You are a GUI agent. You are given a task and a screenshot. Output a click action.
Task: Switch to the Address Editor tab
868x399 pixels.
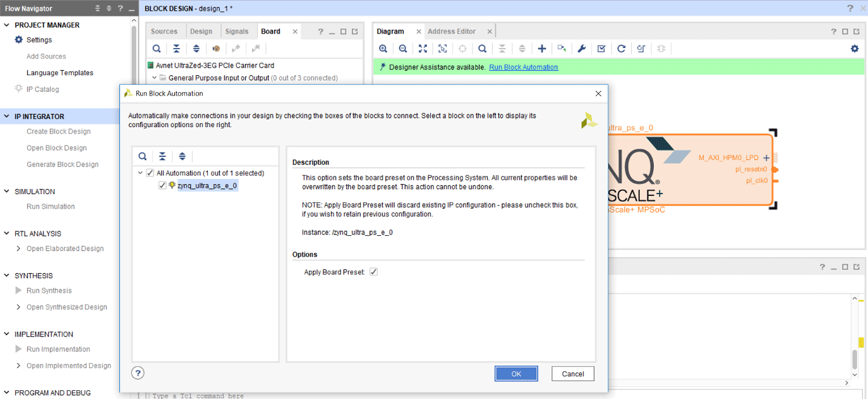coord(452,32)
